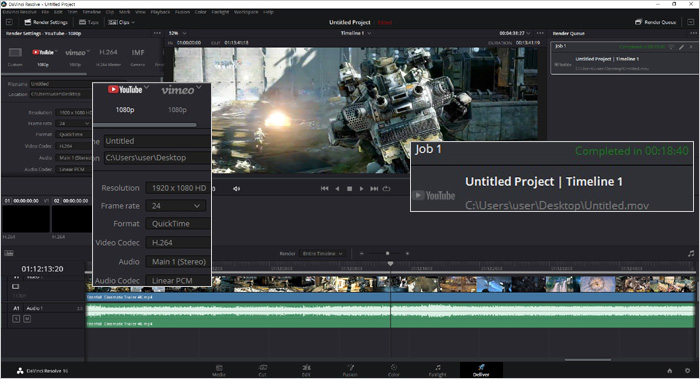Solo the Audio 1 track
Image resolution: width=700 pixels, height=379 pixels.
pyautogui.click(x=16, y=319)
